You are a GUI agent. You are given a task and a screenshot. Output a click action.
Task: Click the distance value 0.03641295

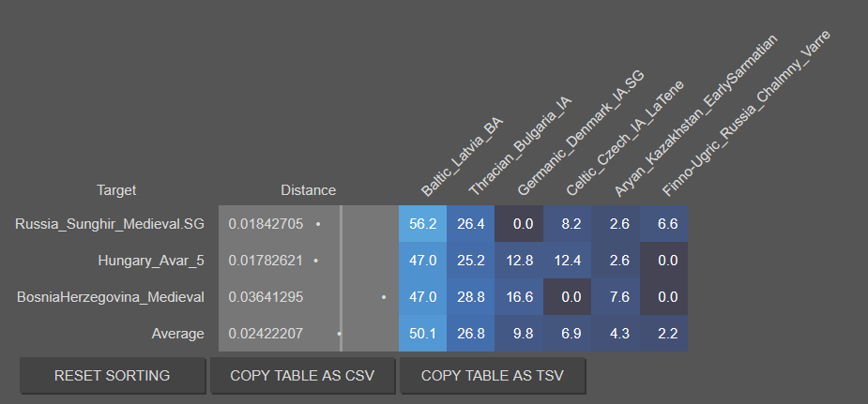coord(266,297)
